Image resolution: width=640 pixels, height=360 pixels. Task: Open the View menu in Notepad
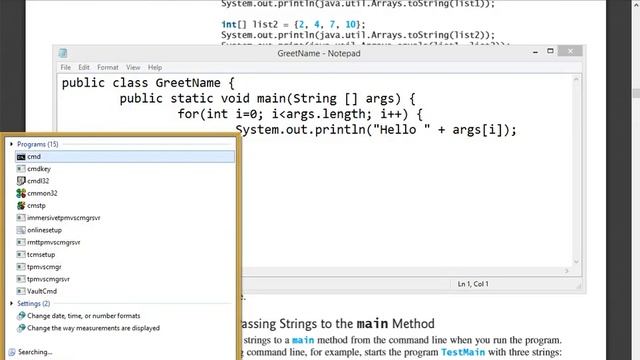tap(133, 67)
